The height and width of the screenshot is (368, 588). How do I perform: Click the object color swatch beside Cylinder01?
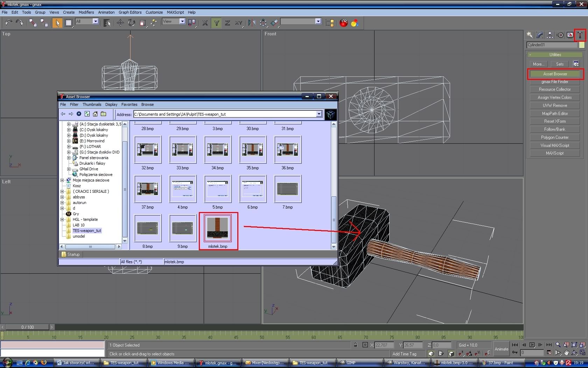pos(582,45)
